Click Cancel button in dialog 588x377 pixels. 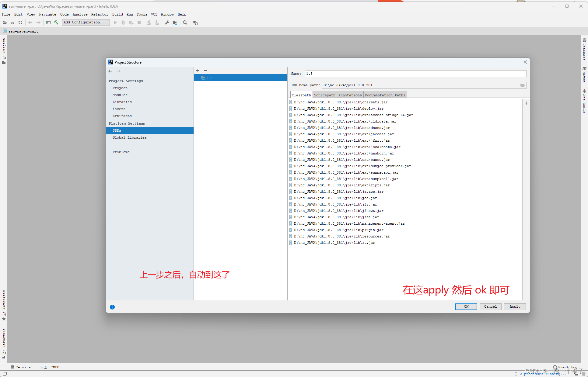(491, 307)
